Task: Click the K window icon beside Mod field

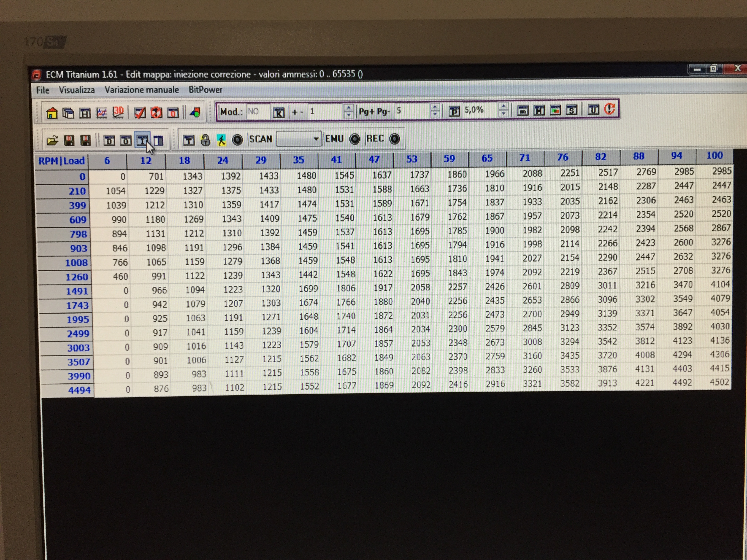Action: coord(279,112)
